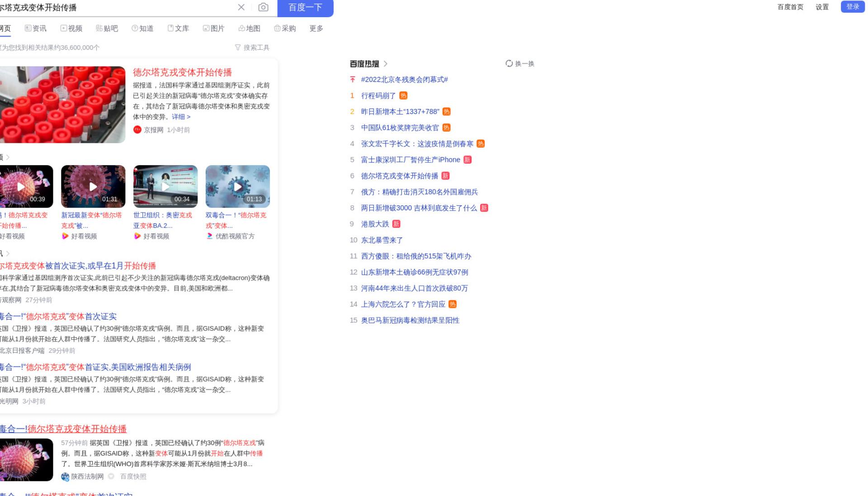
Task: Open the 采购 tab
Action: (285, 28)
